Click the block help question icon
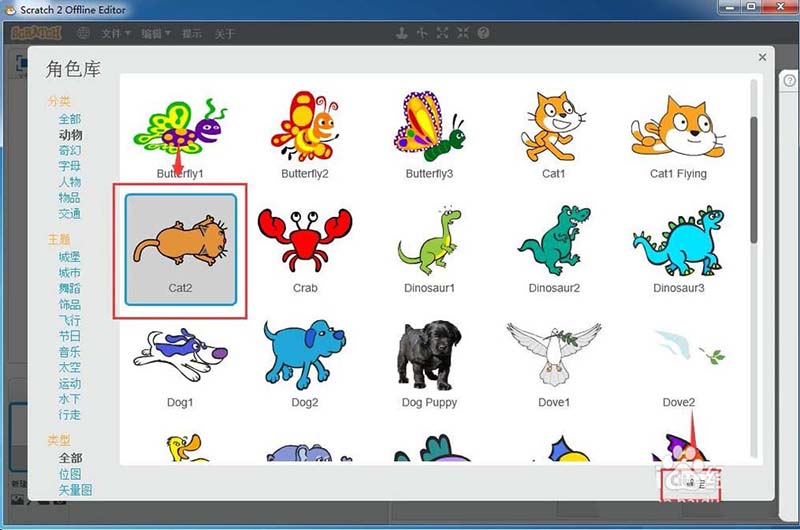Screen dimensions: 800x530 (483, 33)
